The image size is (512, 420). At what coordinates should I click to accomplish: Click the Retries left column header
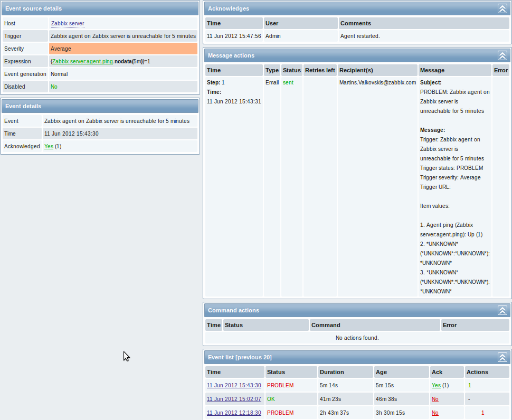coord(320,70)
